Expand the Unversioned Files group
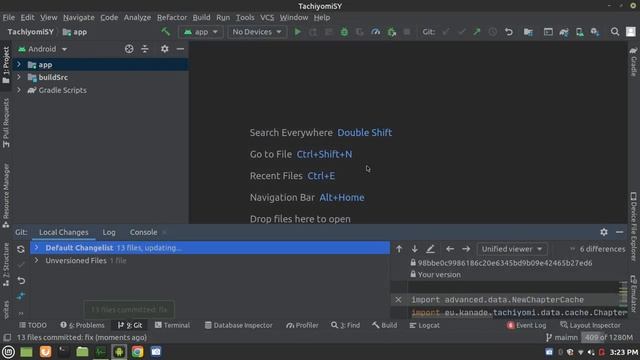The image size is (640, 360). [36, 260]
